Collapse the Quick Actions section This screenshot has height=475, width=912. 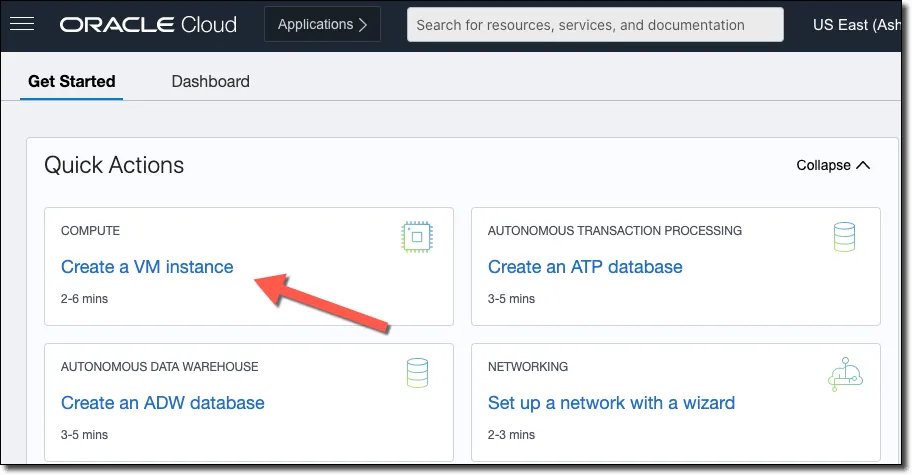[x=833, y=165]
